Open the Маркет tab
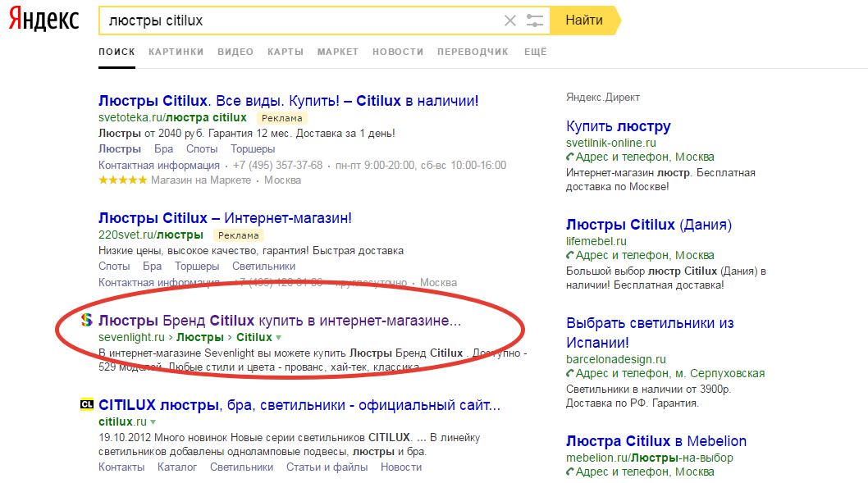 338,52
